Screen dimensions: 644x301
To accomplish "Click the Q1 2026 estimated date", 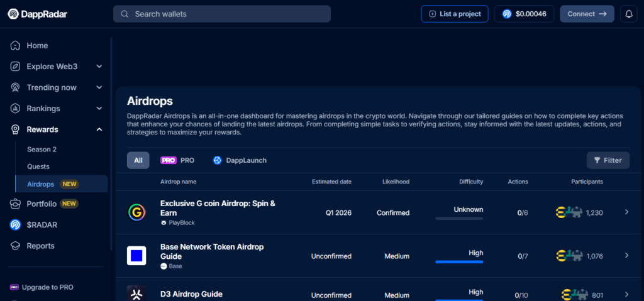I will [338, 213].
